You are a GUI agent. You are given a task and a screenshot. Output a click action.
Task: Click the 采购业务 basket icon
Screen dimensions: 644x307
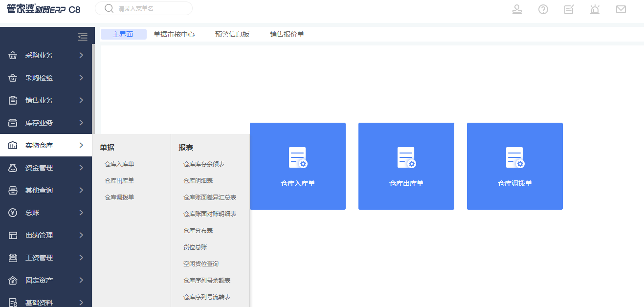click(13, 55)
